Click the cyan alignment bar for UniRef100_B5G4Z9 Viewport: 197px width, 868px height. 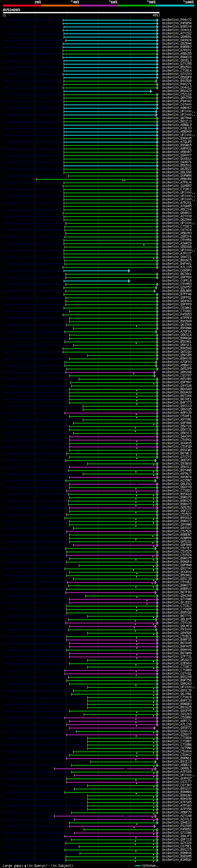pos(108,91)
